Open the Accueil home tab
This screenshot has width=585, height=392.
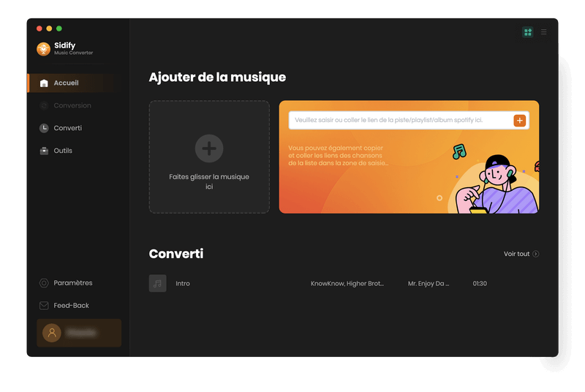66,83
